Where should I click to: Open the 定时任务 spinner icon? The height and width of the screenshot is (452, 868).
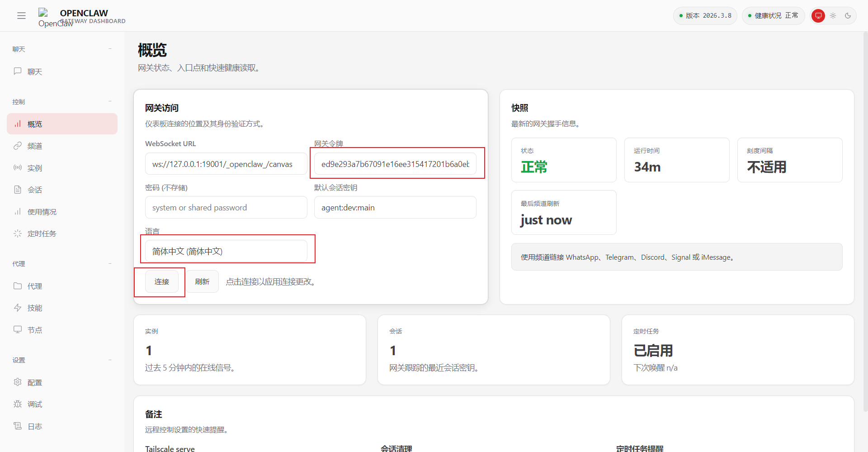tap(18, 233)
